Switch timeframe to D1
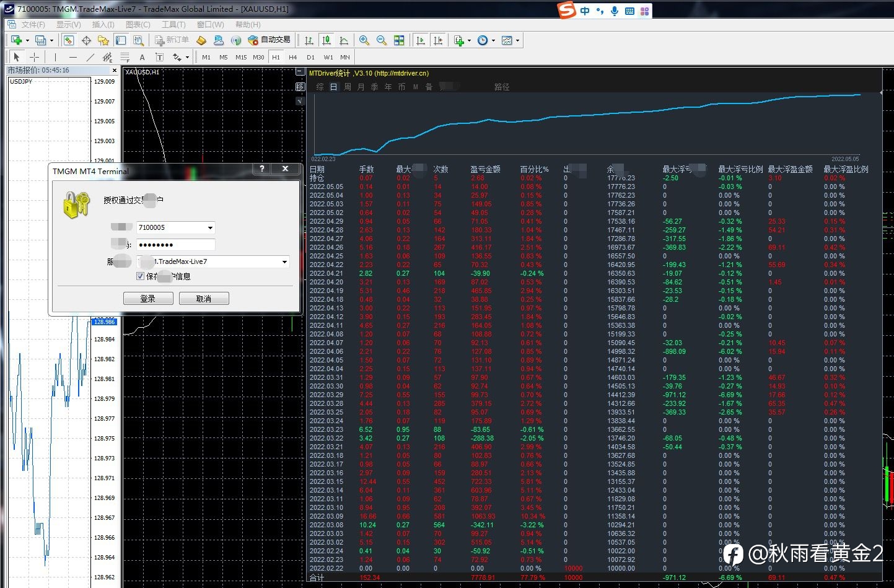The width and height of the screenshot is (894, 588). [310, 57]
